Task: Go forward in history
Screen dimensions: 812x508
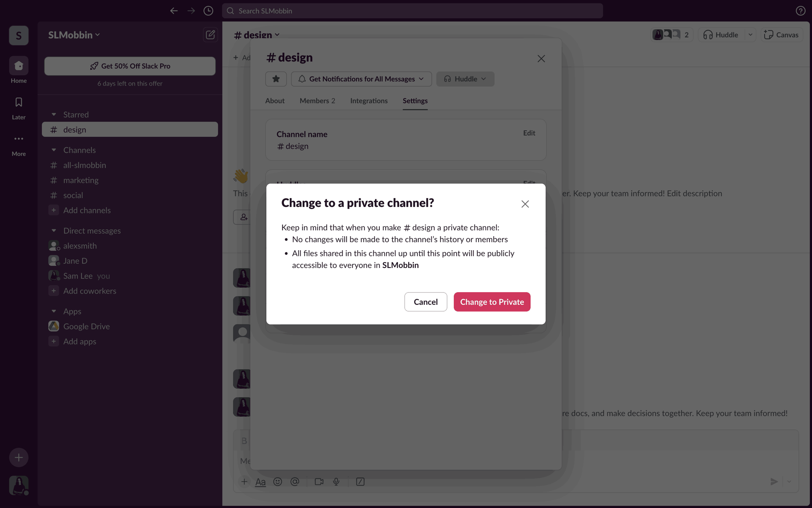Action: 191,11
